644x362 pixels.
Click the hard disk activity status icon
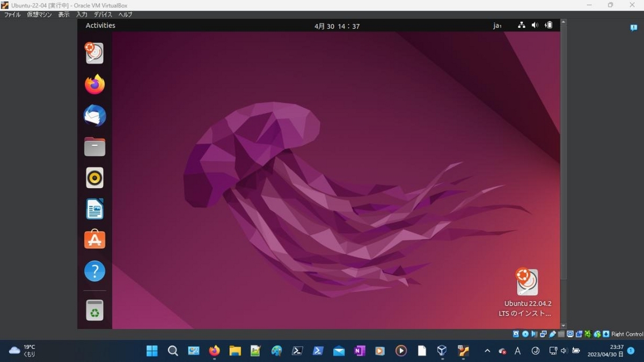516,334
